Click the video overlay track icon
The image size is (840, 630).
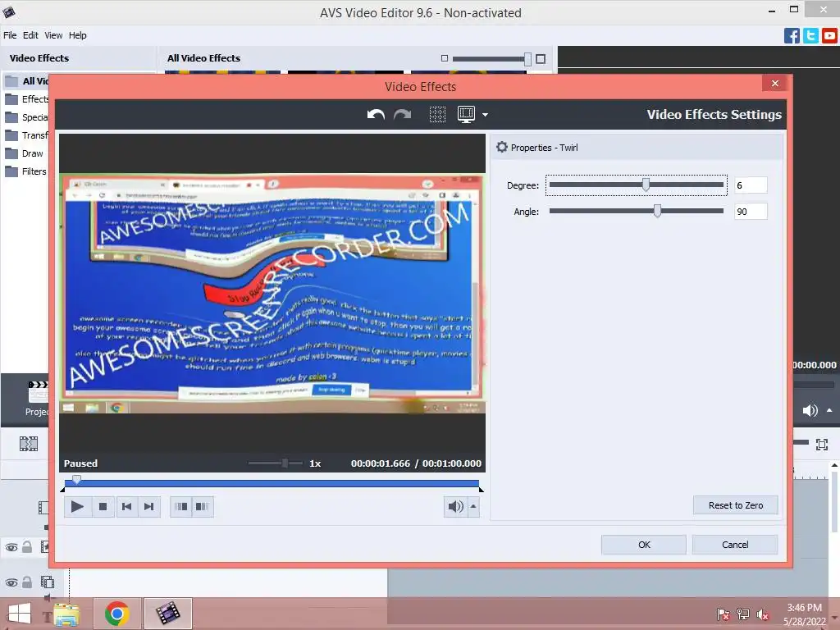pyautogui.click(x=47, y=582)
